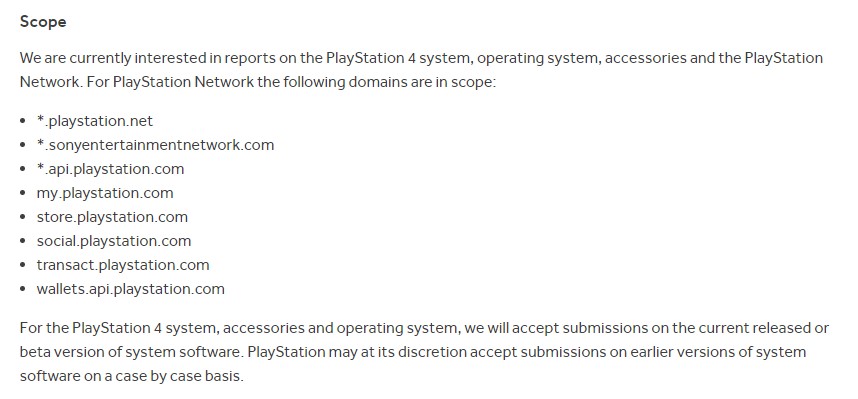Click the store.playstation.com entry
Screen dimensions: 858x399
(x=112, y=217)
